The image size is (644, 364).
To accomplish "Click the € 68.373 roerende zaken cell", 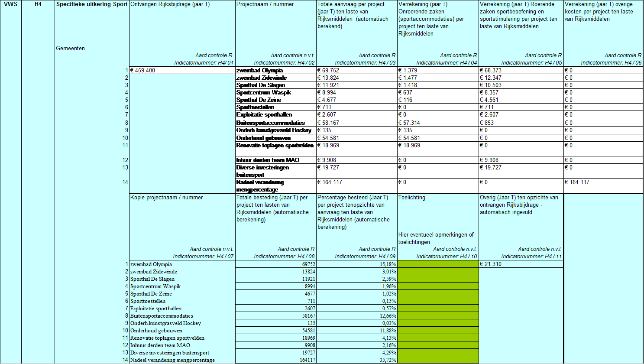I will point(521,70).
